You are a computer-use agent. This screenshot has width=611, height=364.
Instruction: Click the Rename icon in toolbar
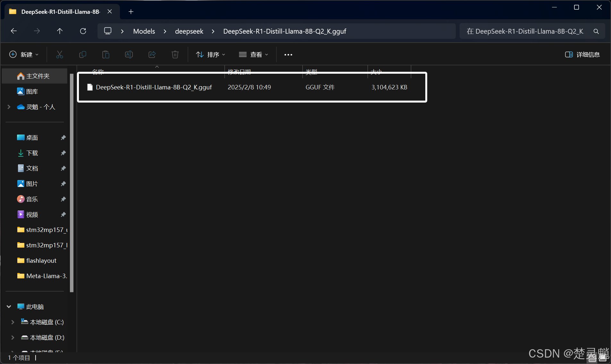click(x=129, y=54)
